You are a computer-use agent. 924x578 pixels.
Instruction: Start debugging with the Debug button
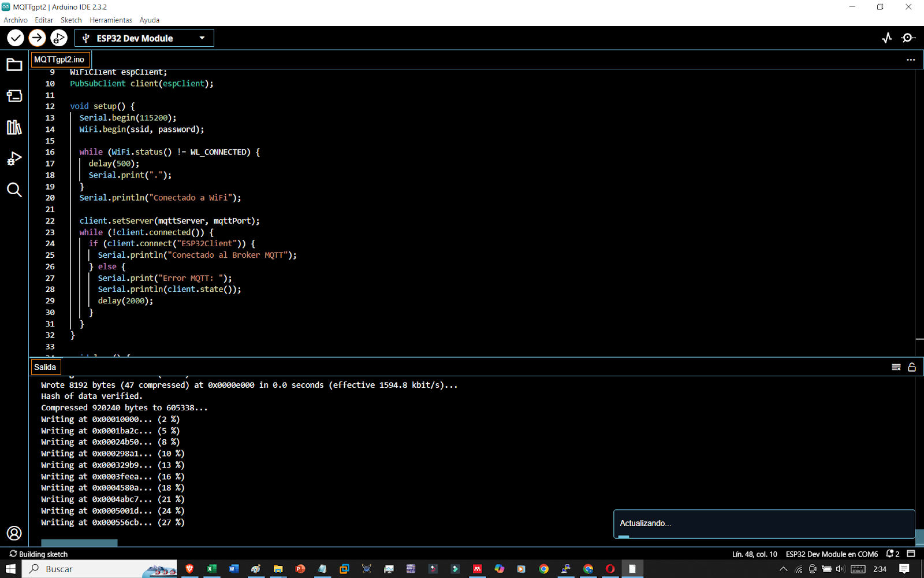(58, 38)
